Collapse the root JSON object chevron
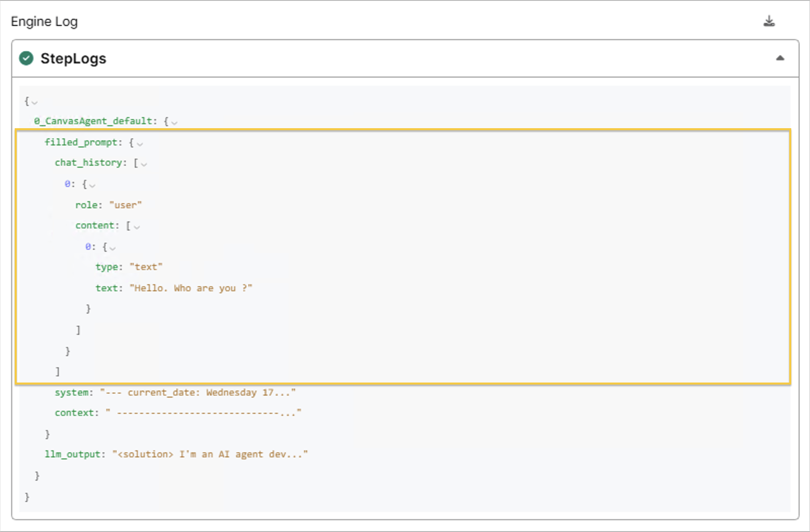 34,103
